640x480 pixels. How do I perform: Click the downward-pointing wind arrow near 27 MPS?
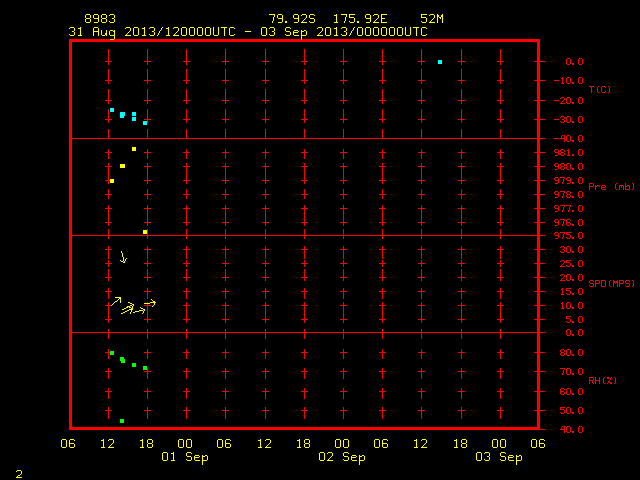coord(123,257)
